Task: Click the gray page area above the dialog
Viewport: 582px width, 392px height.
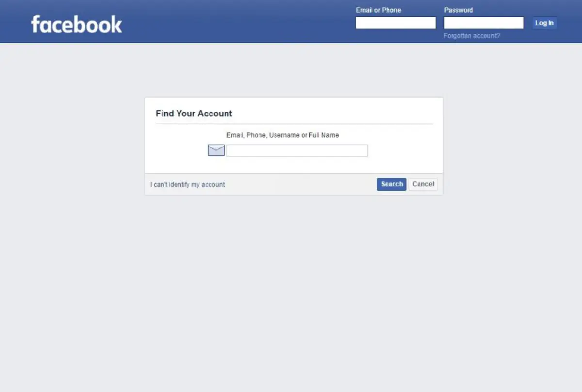Action: tap(291, 70)
